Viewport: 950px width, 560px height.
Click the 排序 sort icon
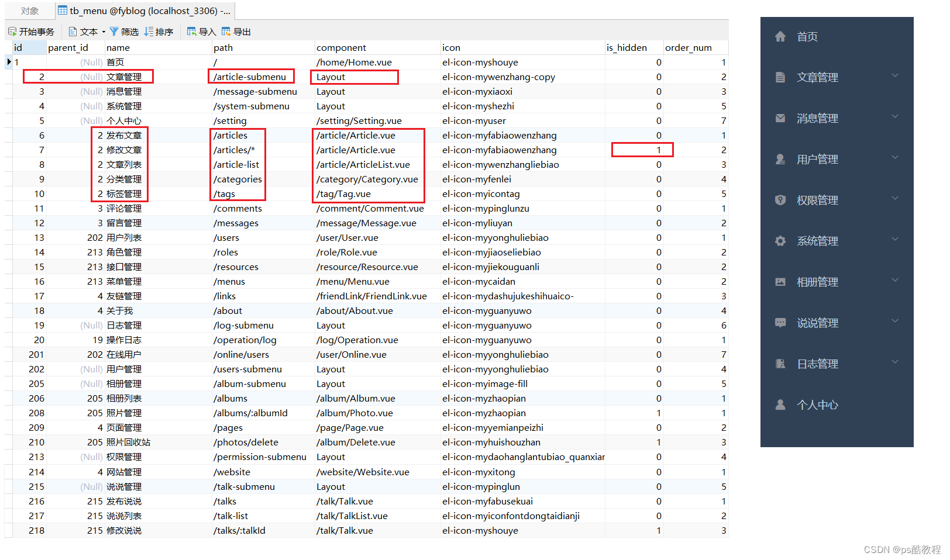[x=149, y=32]
